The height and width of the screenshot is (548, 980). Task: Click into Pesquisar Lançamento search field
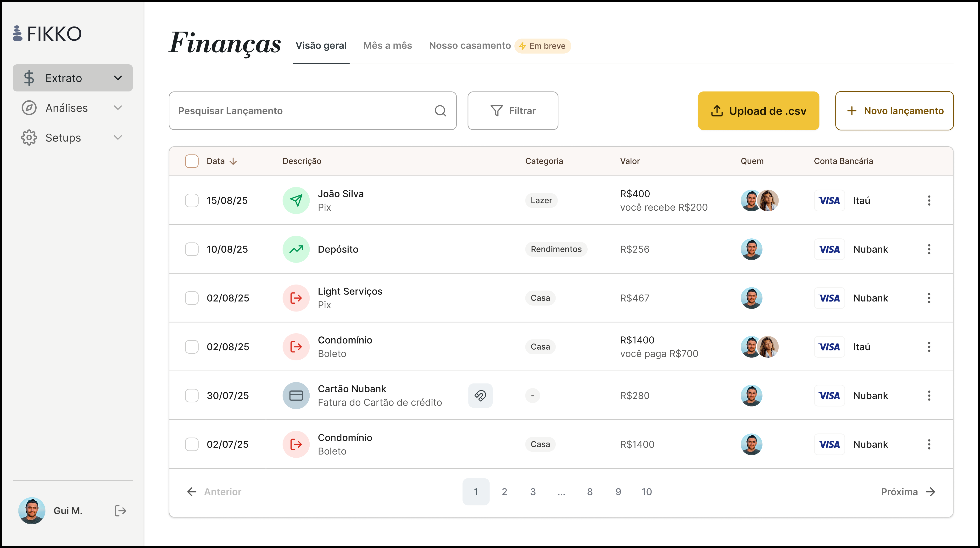click(x=301, y=111)
